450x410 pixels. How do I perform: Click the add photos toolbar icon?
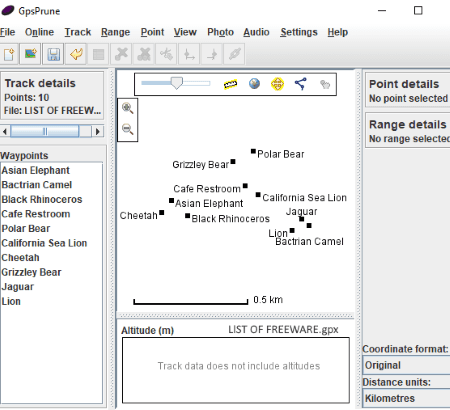(x=31, y=54)
